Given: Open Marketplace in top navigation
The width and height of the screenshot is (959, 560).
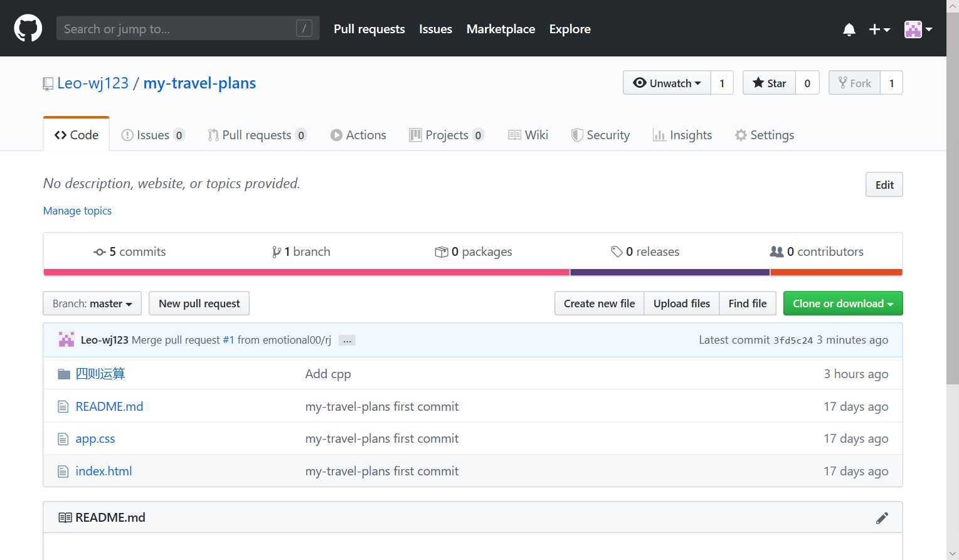Looking at the screenshot, I should (501, 29).
